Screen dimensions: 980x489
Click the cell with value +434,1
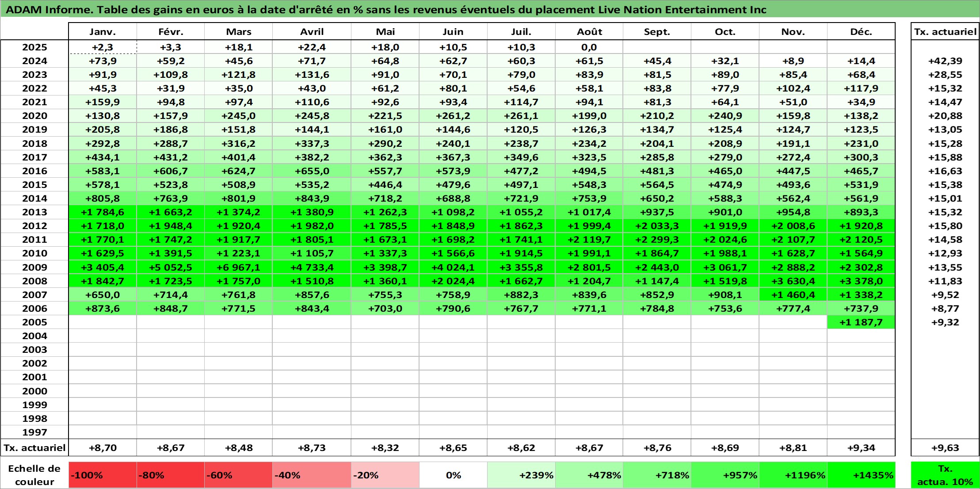tap(103, 157)
